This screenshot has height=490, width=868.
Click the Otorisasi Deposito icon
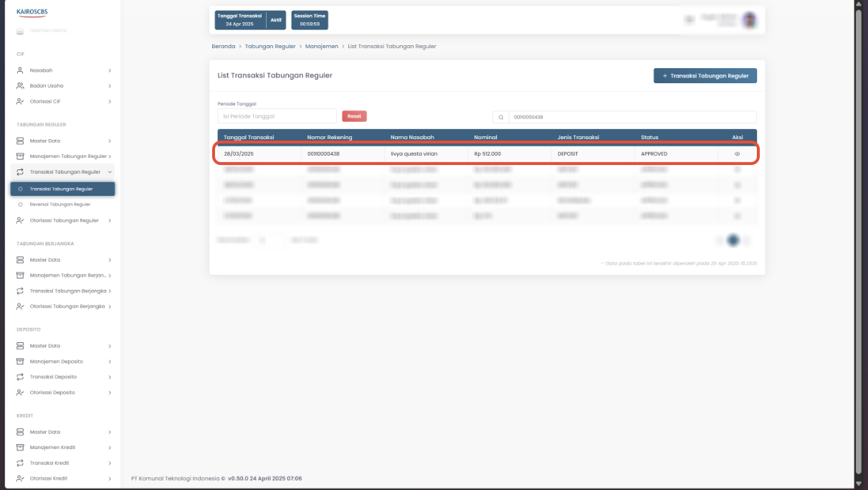click(21, 392)
